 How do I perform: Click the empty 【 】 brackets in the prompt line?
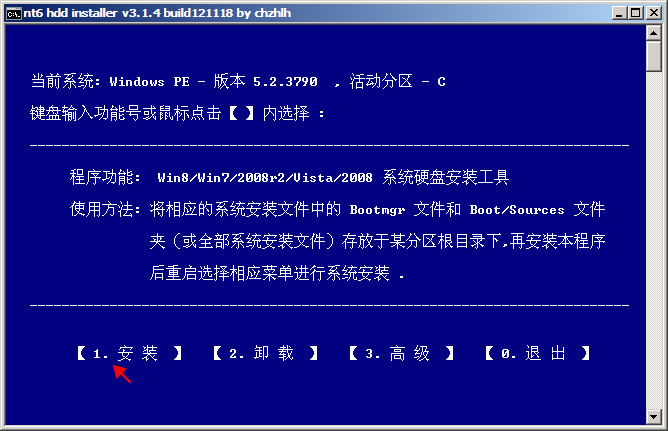pyautogui.click(x=242, y=113)
